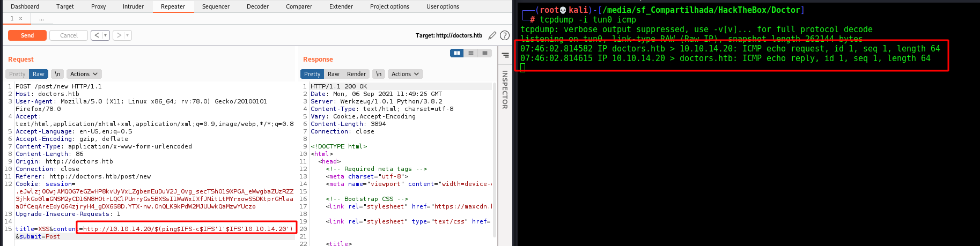Click the <!DOCTYPE html> response line
The width and height of the screenshot is (980, 246).
pyautogui.click(x=339, y=146)
